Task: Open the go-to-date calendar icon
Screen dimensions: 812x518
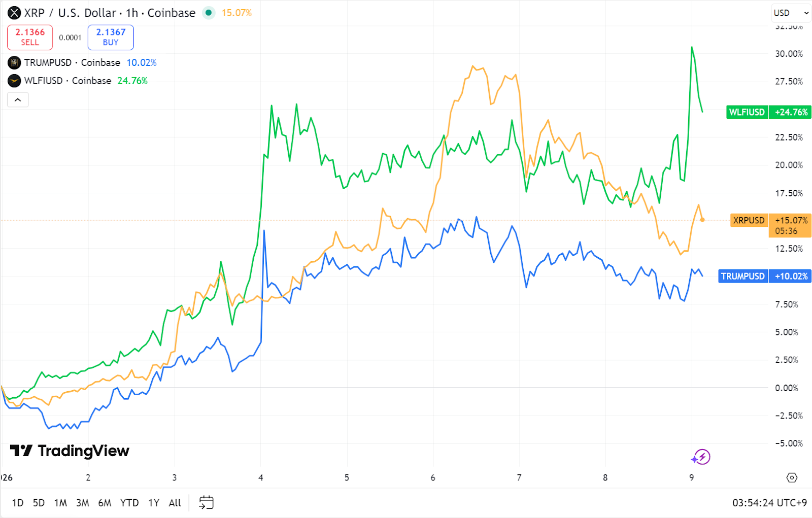Action: tap(206, 503)
